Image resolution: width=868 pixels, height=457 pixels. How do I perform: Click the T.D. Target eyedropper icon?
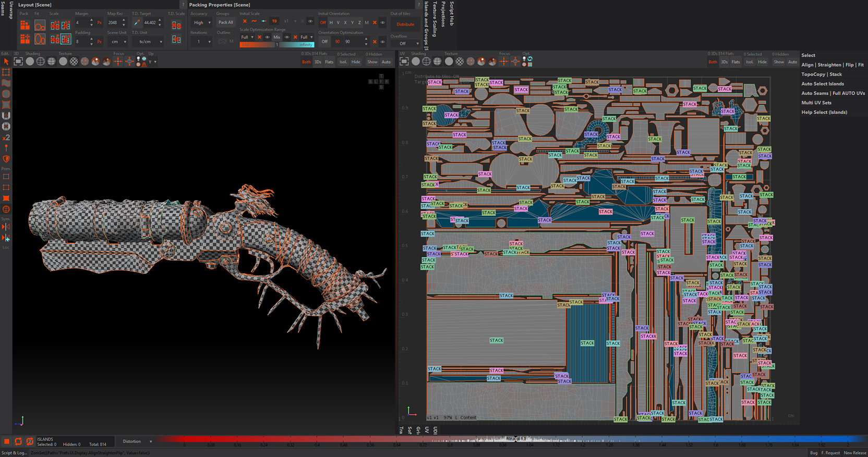137,22
